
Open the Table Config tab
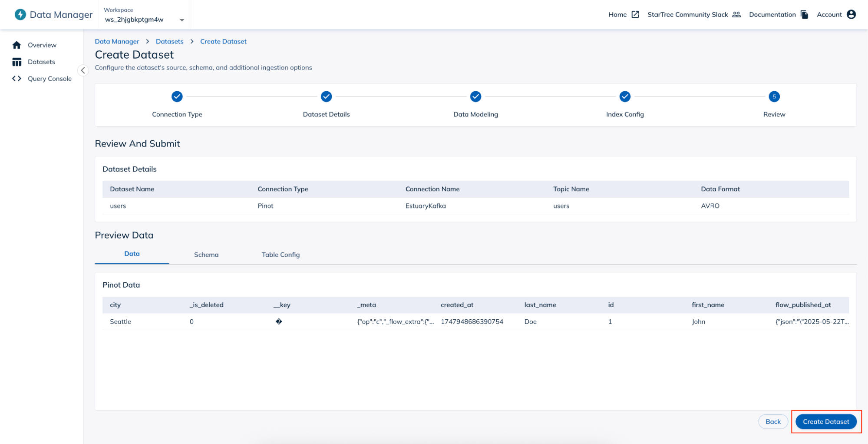coord(281,255)
